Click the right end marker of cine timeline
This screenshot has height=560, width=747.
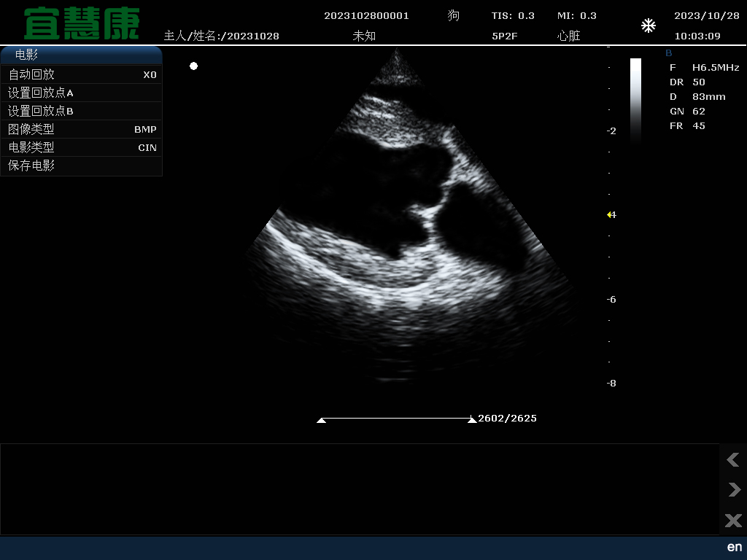[x=472, y=420]
